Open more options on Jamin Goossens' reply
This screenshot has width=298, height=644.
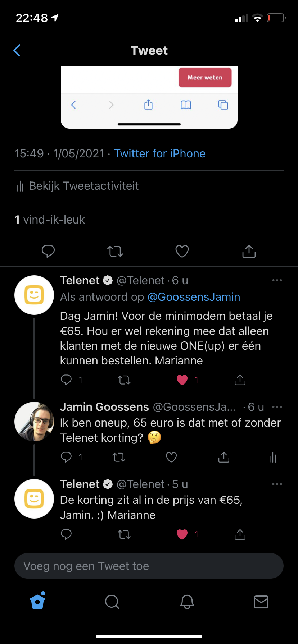point(277,407)
